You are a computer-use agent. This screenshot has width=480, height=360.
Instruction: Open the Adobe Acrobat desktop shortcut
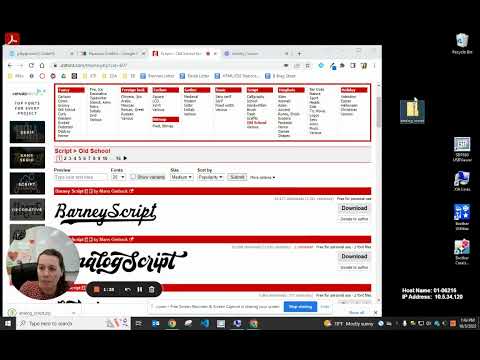pos(12,39)
